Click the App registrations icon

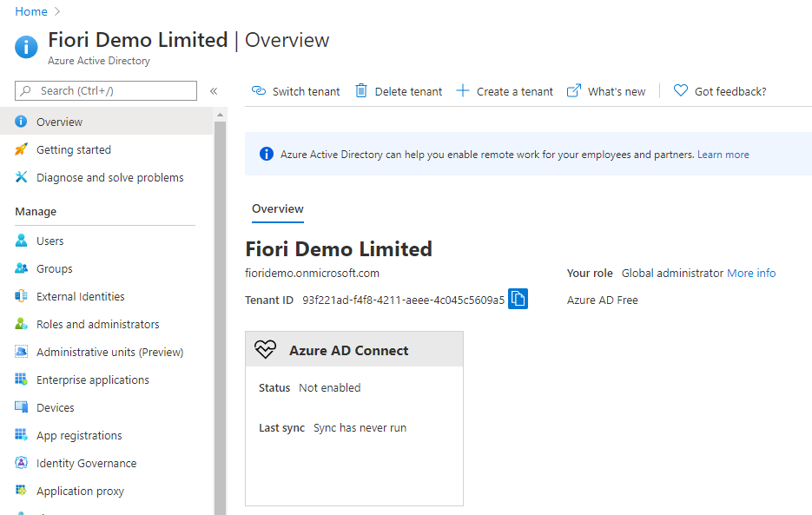(21, 435)
